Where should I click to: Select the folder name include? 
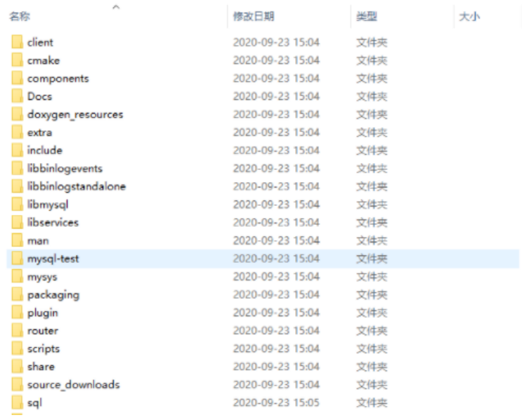(x=44, y=150)
